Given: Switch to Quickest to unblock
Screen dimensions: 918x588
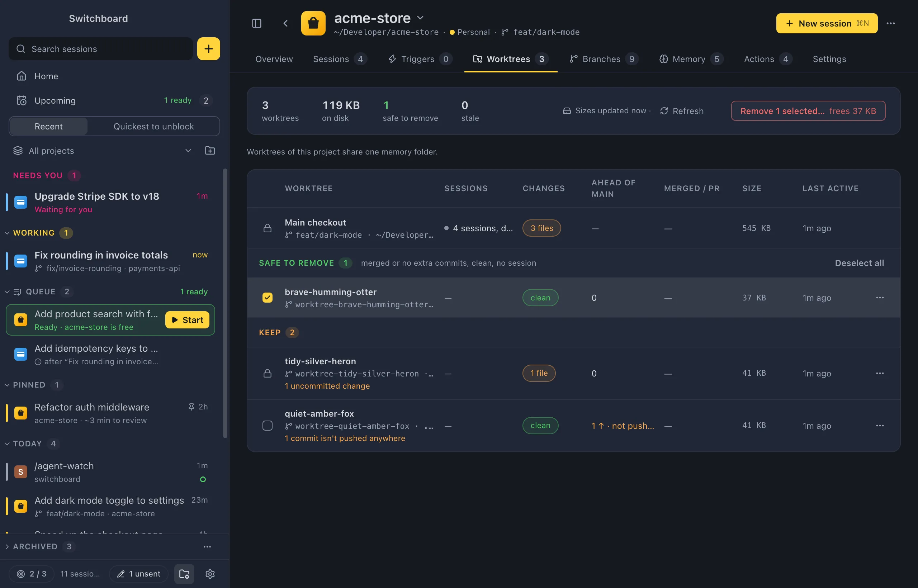Looking at the screenshot, I should (153, 126).
